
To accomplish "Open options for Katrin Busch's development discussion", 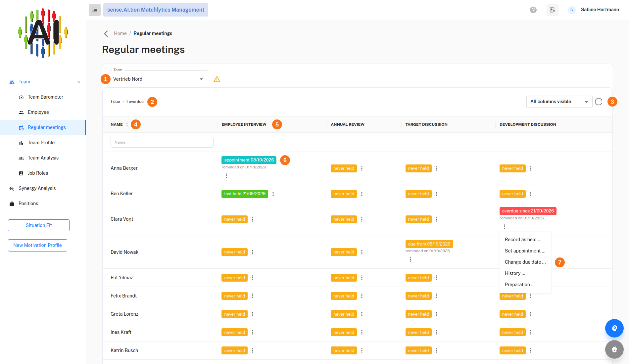I will (x=531, y=351).
